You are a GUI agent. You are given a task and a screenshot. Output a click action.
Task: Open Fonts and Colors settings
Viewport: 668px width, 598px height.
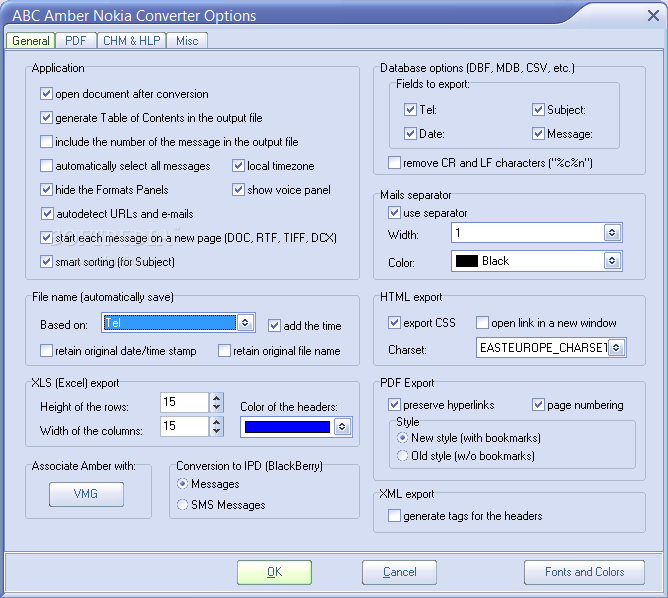[584, 572]
